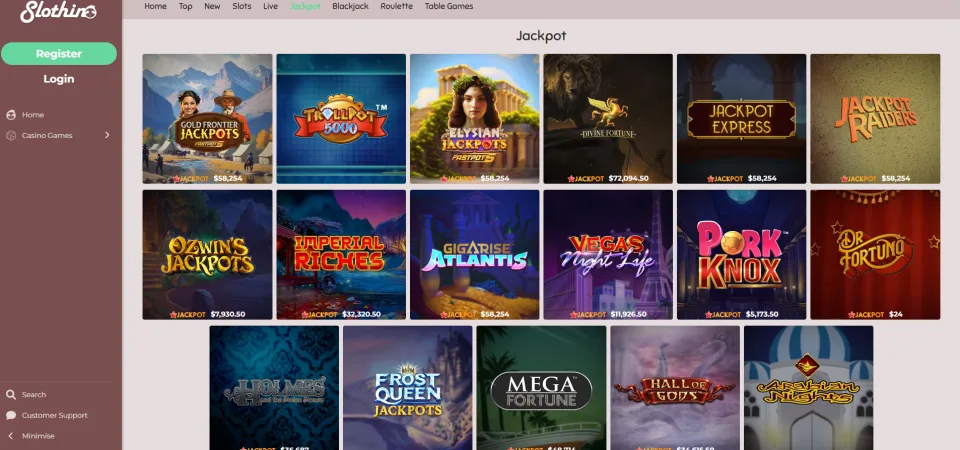The height and width of the screenshot is (450, 960).
Task: Open Holmes and the Stolen Stones game
Action: pos(274,388)
